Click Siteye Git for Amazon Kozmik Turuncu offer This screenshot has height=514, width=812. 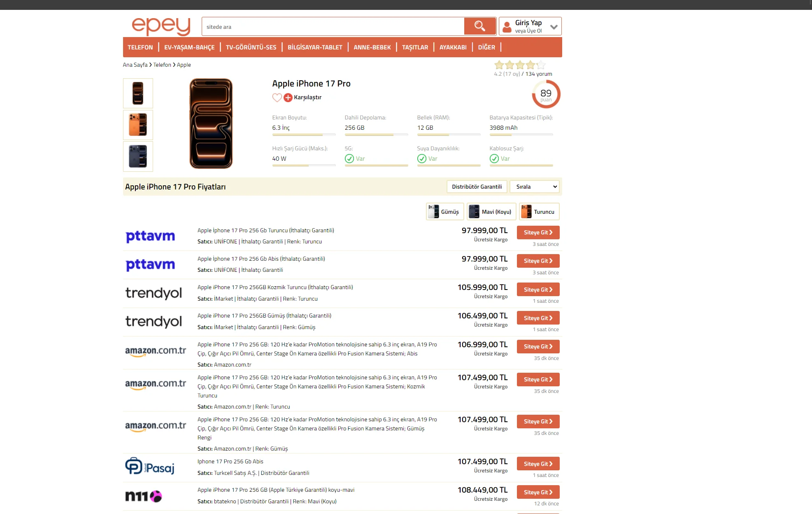coord(538,379)
